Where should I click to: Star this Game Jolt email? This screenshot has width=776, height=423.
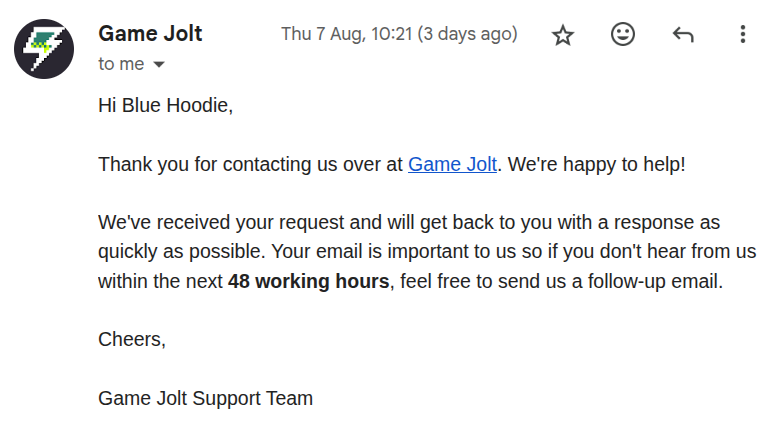pos(563,35)
